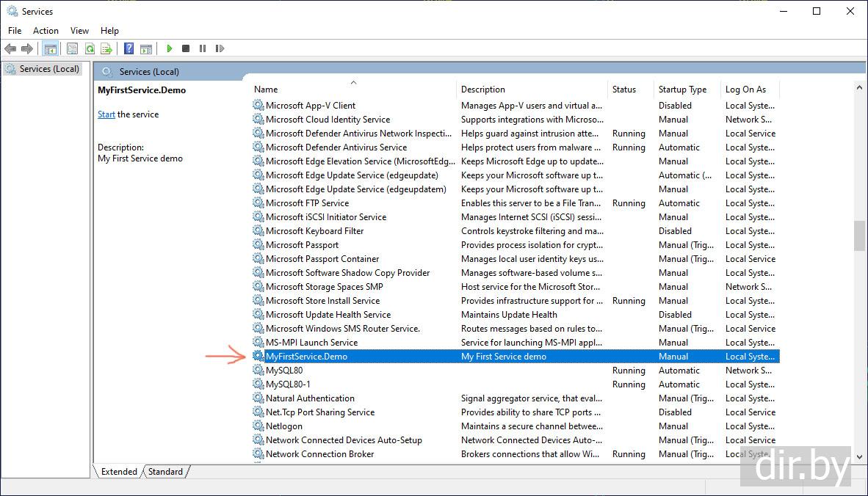The height and width of the screenshot is (496, 868).
Task: Sort by the Status column header
Action: 624,90
